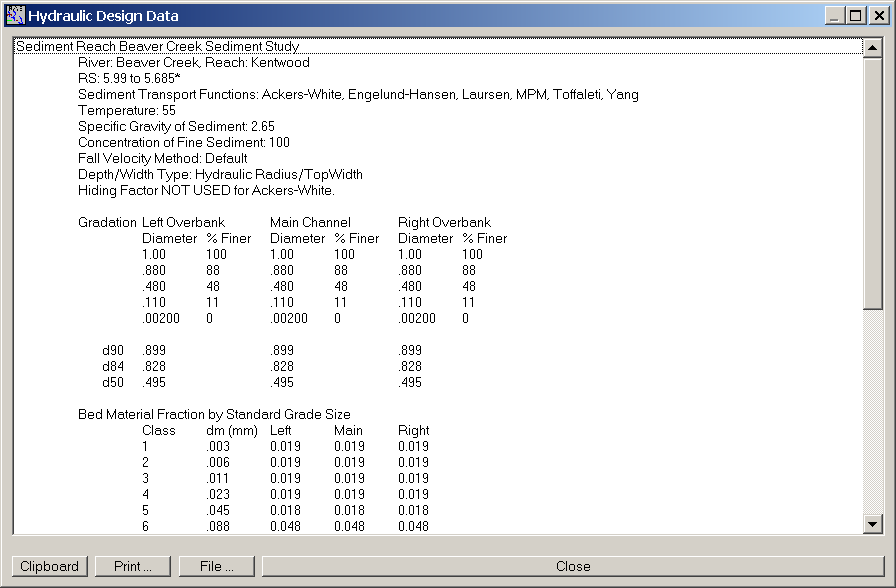This screenshot has height=588, width=896.
Task: Click the vertical scrollbar thumb
Action: pos(873,180)
